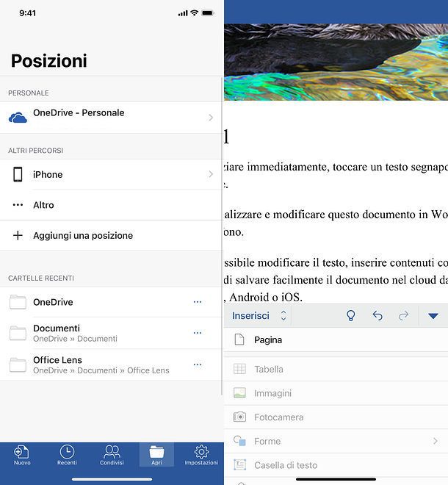This screenshot has height=485, width=448.
Task: Tap the 9:41 clock
Action: (x=27, y=13)
